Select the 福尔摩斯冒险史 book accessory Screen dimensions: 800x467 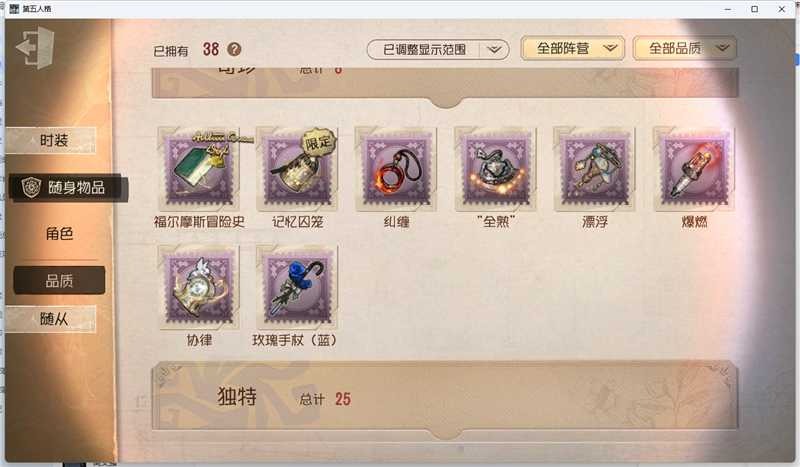pos(199,169)
